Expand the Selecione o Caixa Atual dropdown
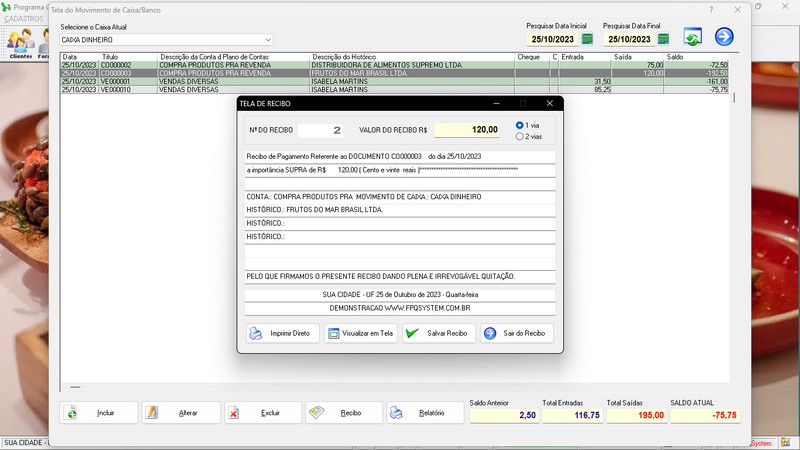 pyautogui.click(x=268, y=40)
